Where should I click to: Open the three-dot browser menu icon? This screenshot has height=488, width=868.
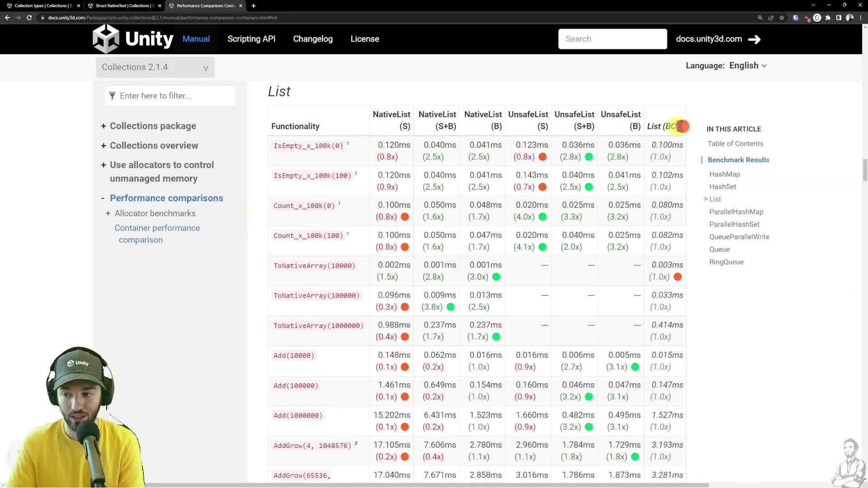pyautogui.click(x=861, y=18)
